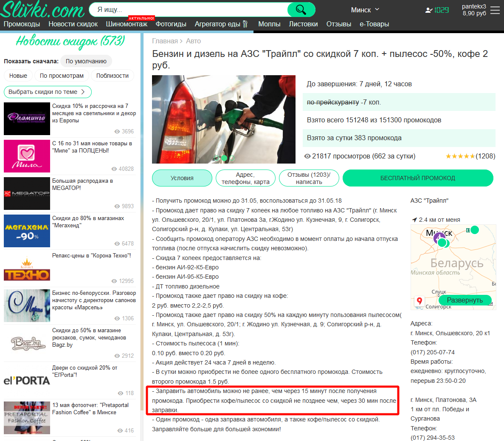Open 'Отзывы (1203)/написать' tab

[x=309, y=178]
